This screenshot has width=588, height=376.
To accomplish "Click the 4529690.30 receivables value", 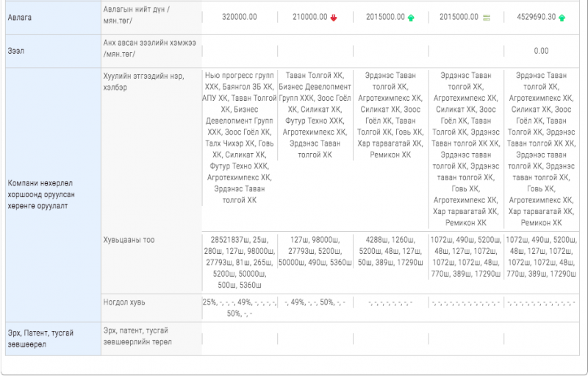I will 536,17.
